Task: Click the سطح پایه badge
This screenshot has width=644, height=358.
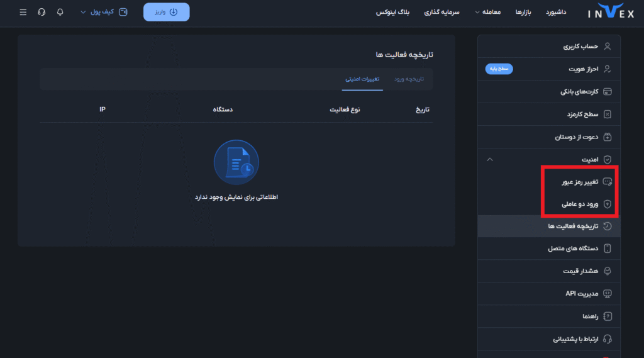Action: click(499, 69)
